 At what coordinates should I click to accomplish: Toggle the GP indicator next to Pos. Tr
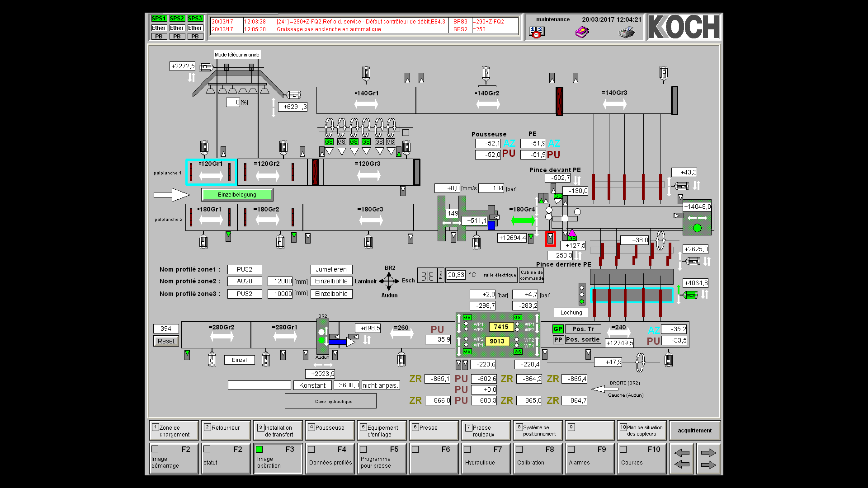558,329
